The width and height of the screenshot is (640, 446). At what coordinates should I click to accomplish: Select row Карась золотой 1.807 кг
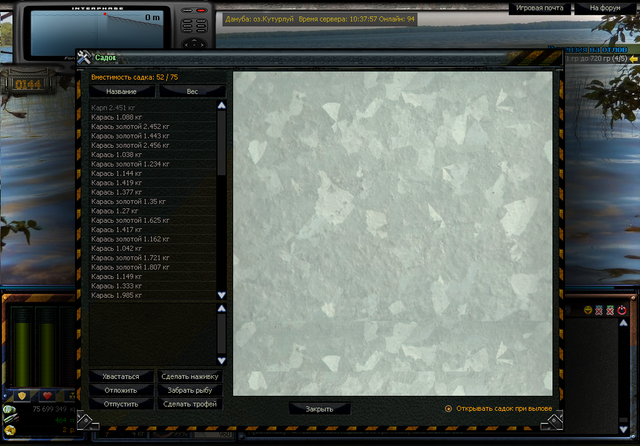(x=153, y=267)
